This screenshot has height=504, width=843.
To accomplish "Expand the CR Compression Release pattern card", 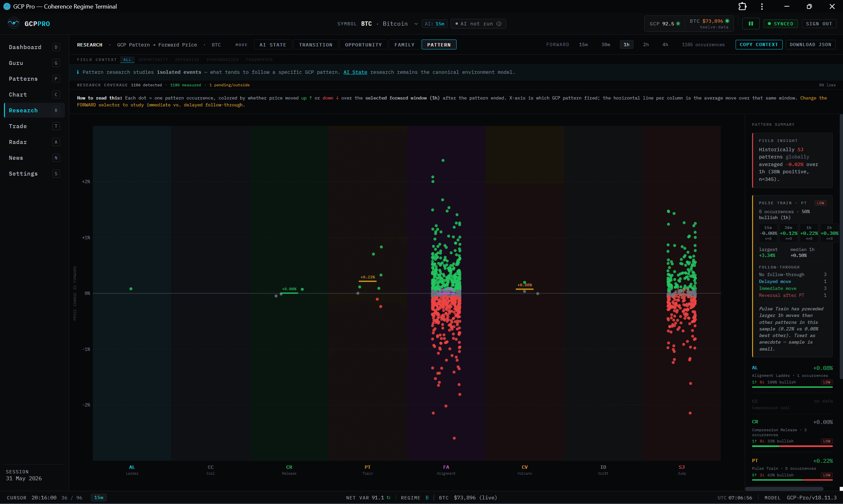I will (792, 433).
